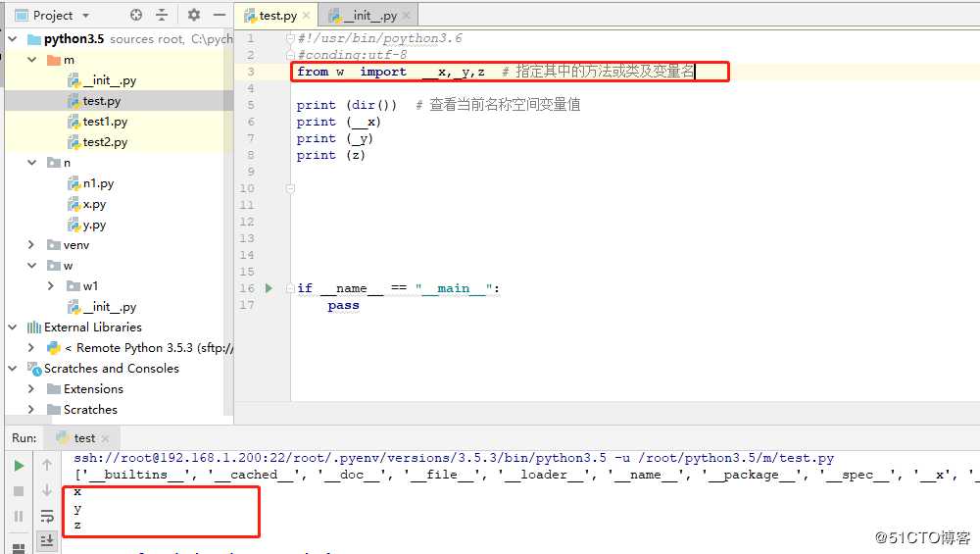Toggle fold marker on line 10
The height and width of the screenshot is (554, 980).
point(290,188)
